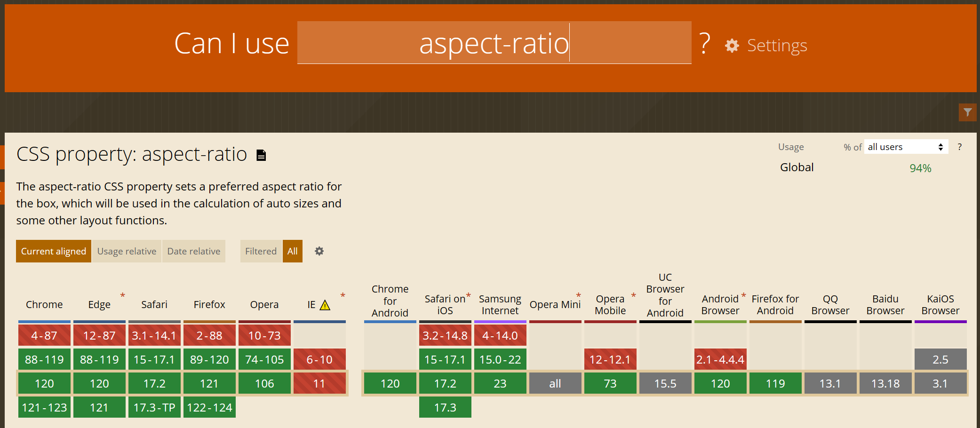Click Chrome 121-123 cell
Screen dimensions: 980x428
pos(44,407)
